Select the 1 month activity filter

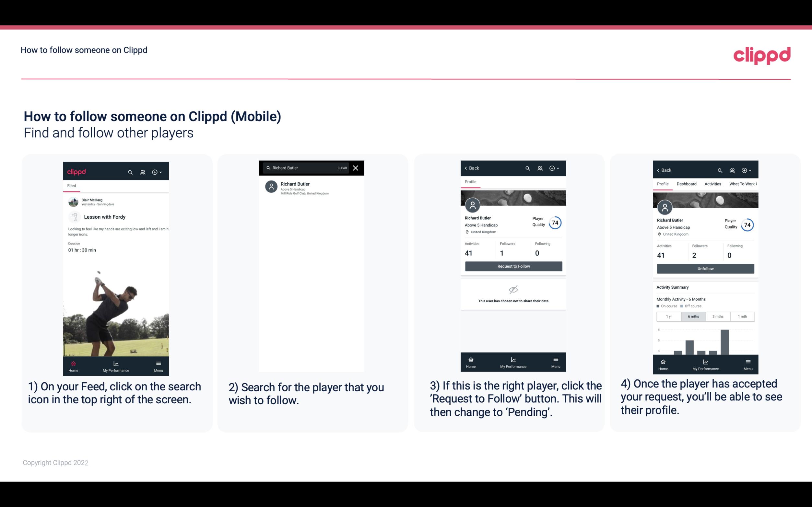(x=742, y=316)
